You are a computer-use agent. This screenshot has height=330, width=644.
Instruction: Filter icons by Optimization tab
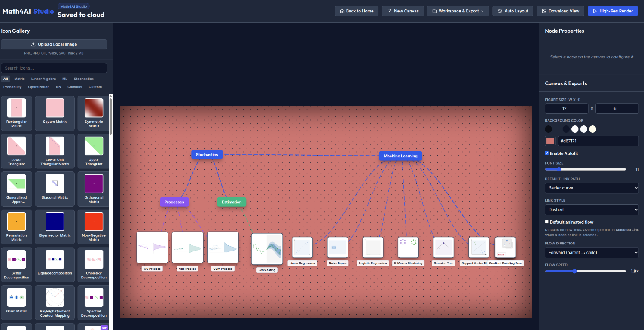tap(39, 87)
